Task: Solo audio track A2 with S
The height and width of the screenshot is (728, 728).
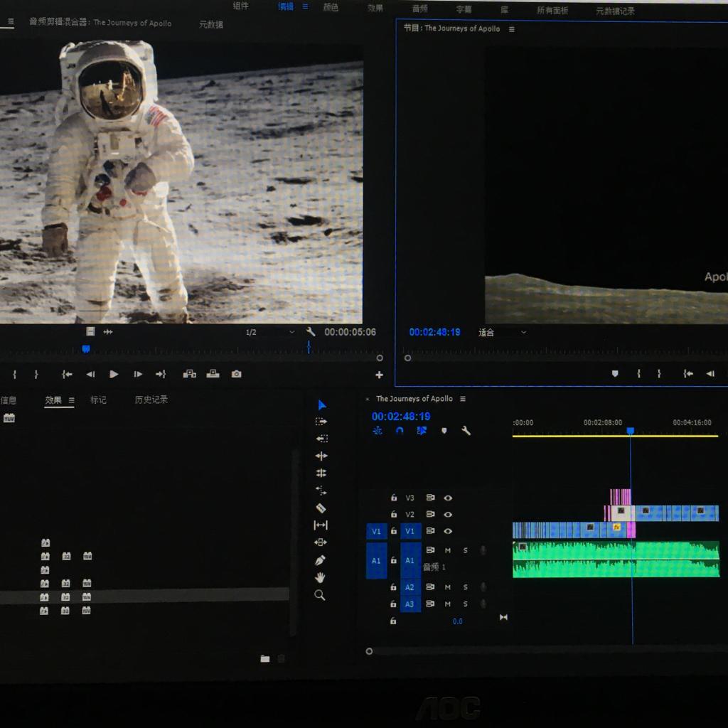Action: click(466, 587)
